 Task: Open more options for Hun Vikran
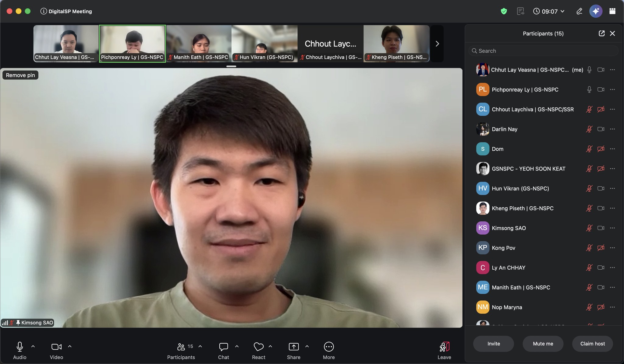[612, 188]
